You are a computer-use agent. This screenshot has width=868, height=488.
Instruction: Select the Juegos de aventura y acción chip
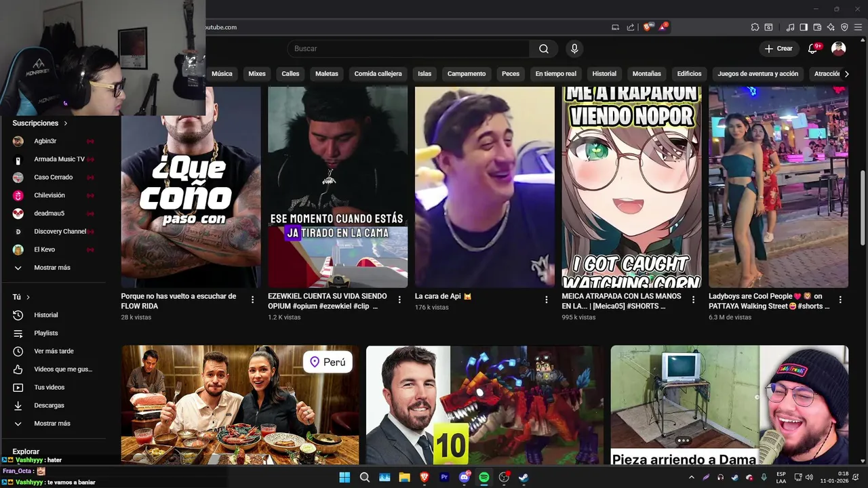(757, 74)
